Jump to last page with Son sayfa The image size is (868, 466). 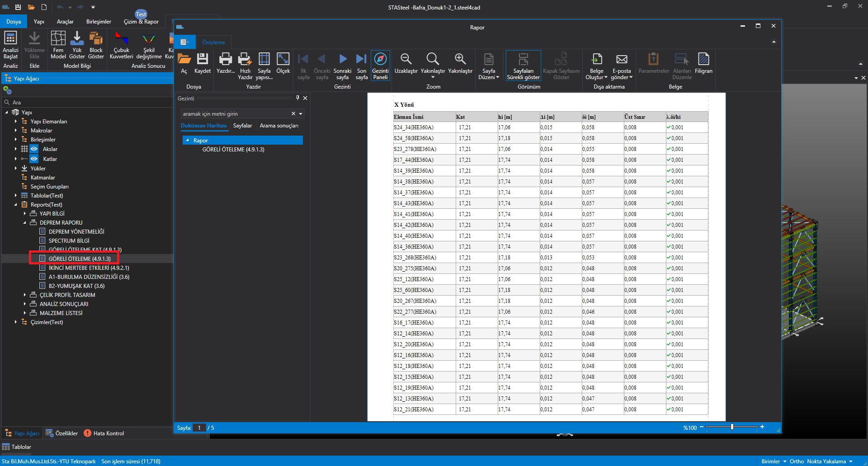[361, 59]
